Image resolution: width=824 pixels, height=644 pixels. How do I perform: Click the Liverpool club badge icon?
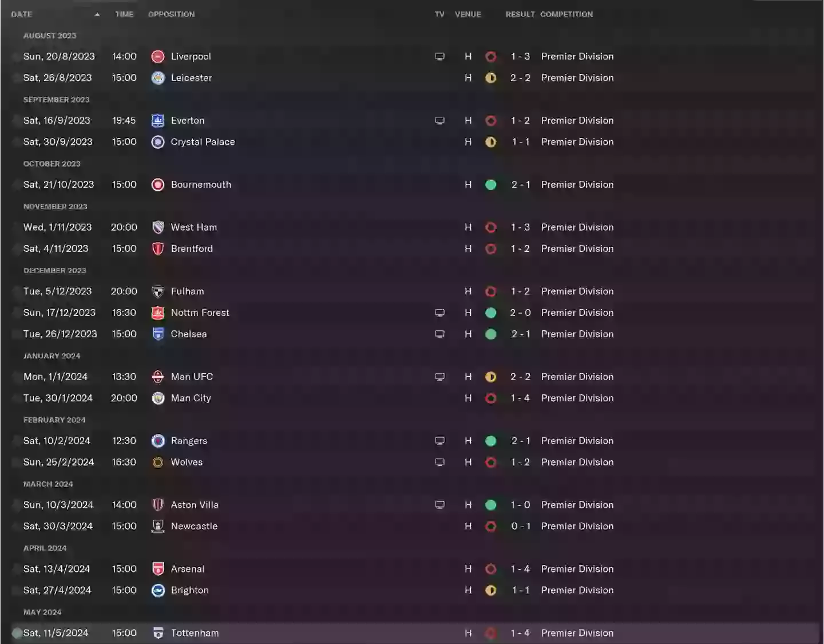pos(158,57)
